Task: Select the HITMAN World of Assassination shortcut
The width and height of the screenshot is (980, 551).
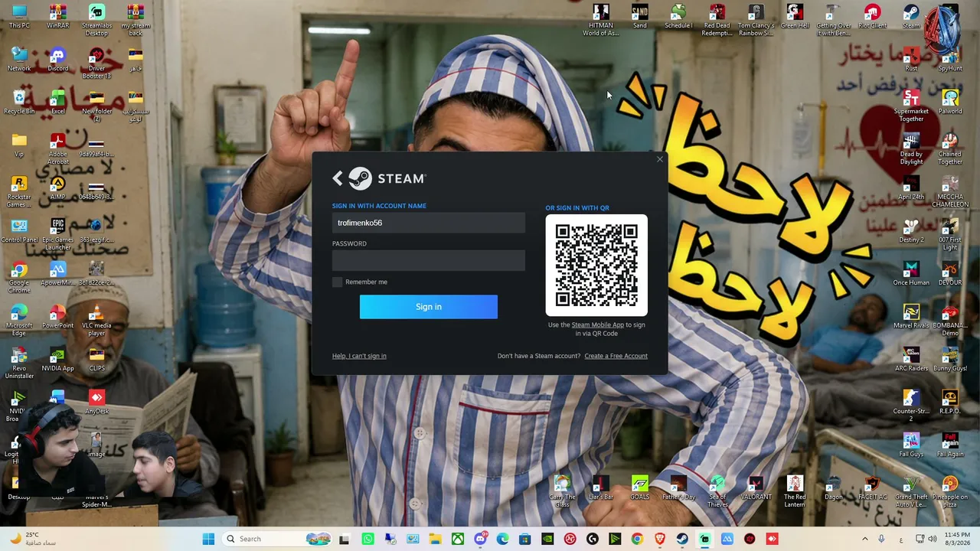Action: point(601,20)
